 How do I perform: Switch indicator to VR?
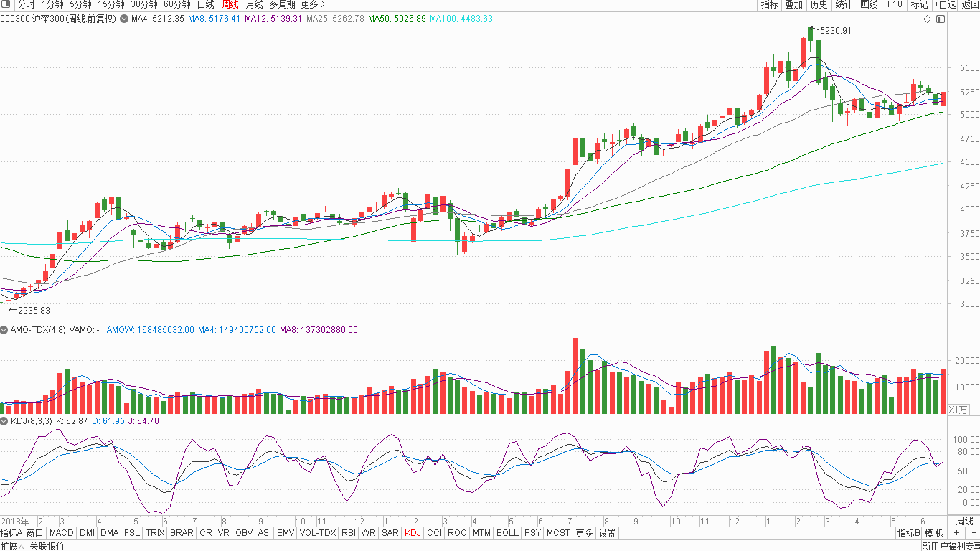click(224, 533)
